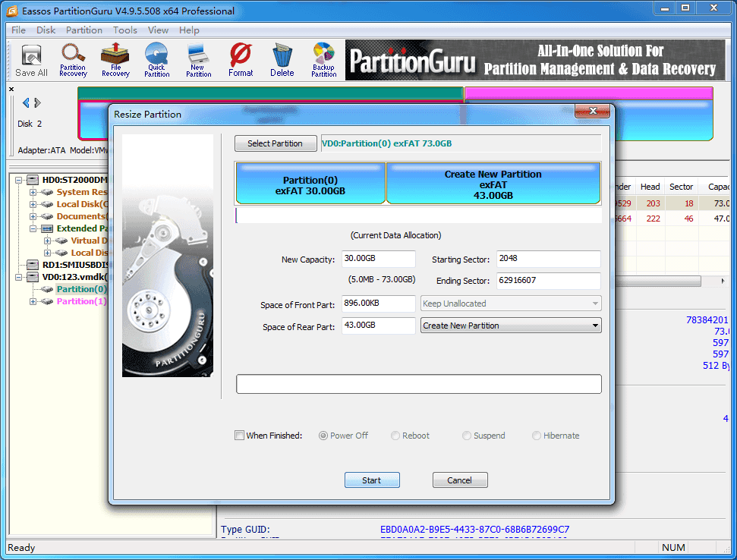
Task: Expand the System Reserved partition node
Action: click(33, 192)
